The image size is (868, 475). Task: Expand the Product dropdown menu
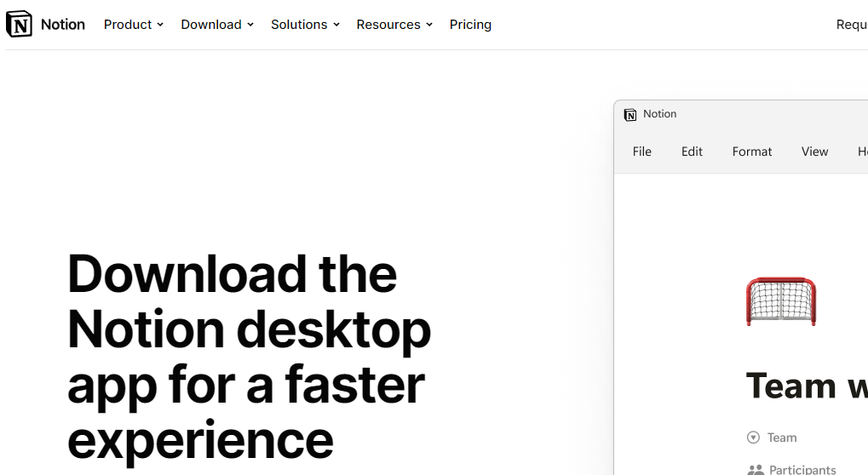pyautogui.click(x=133, y=25)
